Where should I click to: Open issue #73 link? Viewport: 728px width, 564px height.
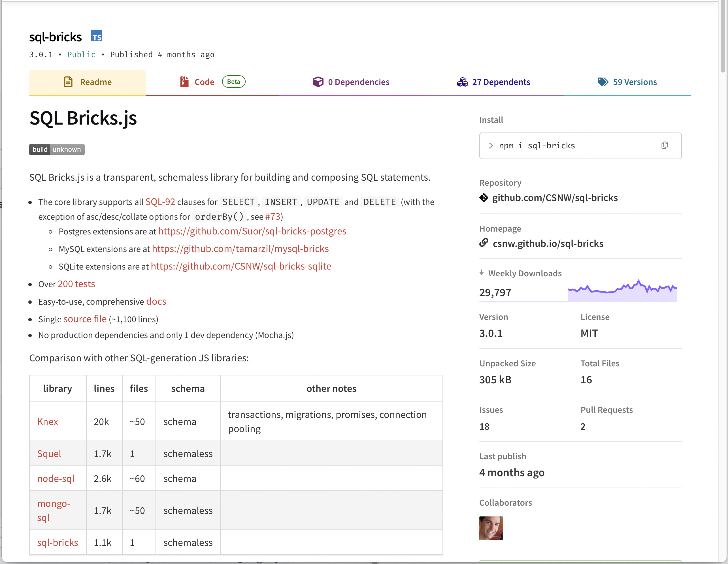coord(273,217)
